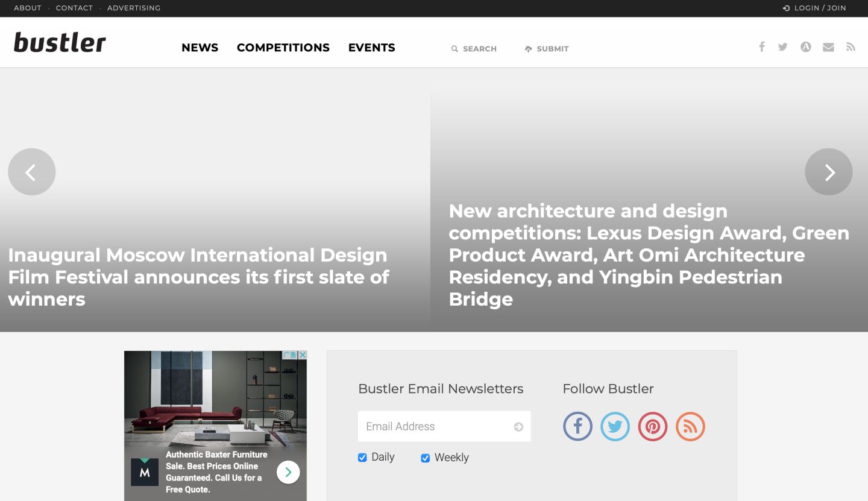Click the Bustler Email Newsletters heading
The width and height of the screenshot is (868, 501).
coord(441,389)
